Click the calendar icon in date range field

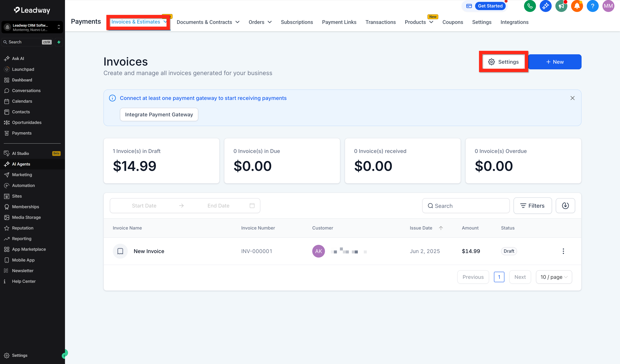252,205
